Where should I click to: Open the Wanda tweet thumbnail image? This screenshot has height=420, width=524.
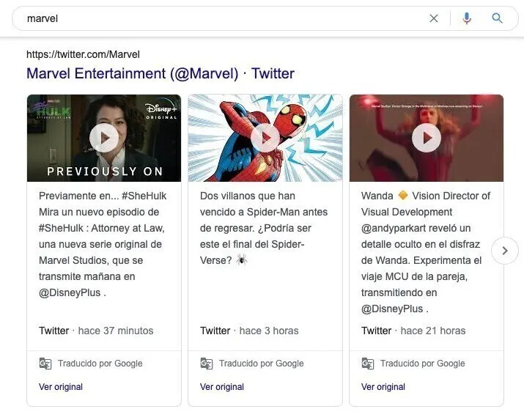coord(427,138)
